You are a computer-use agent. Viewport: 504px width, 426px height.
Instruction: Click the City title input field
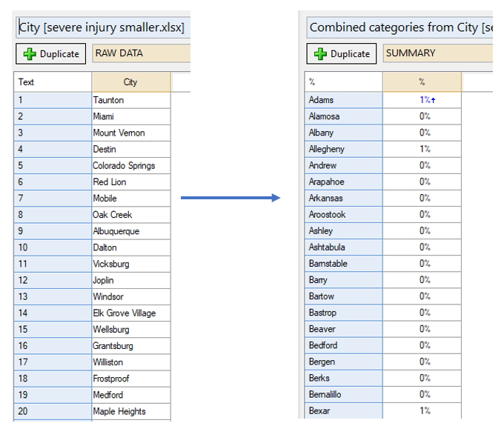[103, 27]
